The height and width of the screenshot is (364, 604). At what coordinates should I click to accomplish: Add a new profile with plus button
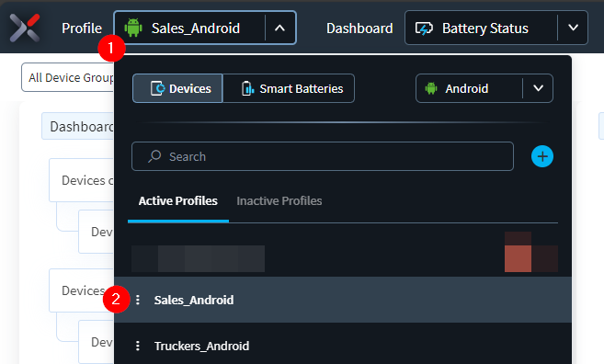(x=542, y=156)
